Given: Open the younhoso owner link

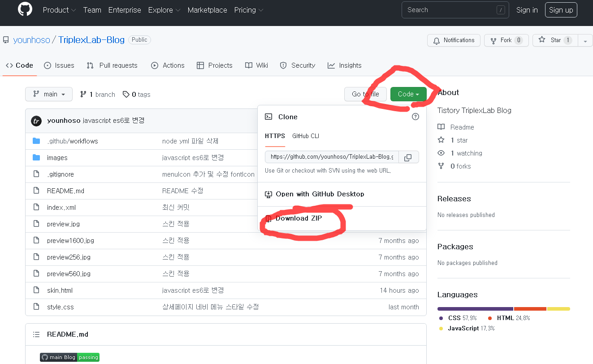Looking at the screenshot, I should click(x=32, y=40).
